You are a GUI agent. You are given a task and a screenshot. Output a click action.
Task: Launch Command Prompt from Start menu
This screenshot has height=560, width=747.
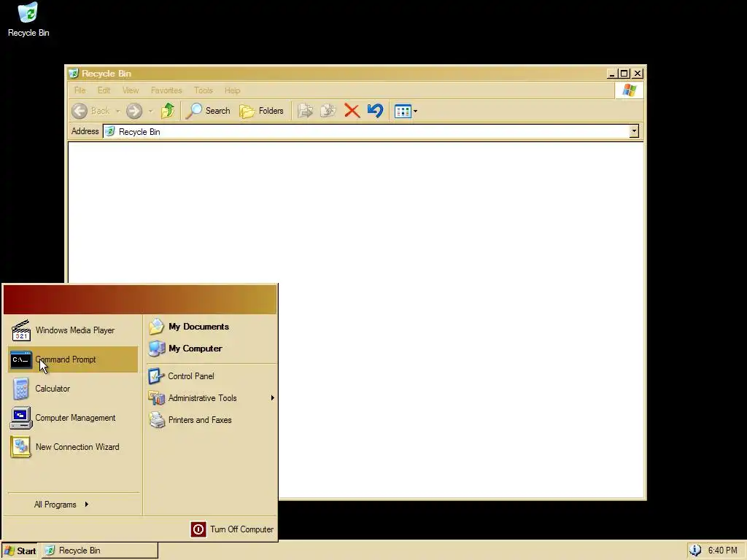(73, 359)
